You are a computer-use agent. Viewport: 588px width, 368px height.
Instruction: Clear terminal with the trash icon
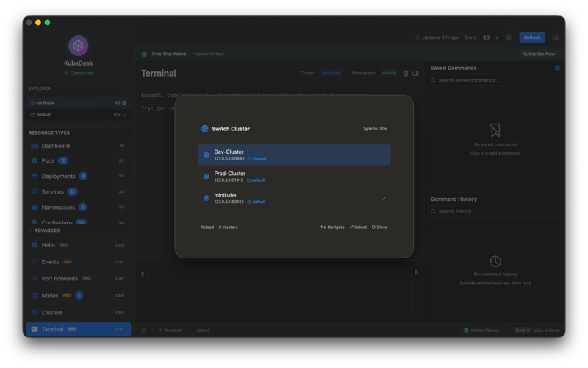point(406,73)
